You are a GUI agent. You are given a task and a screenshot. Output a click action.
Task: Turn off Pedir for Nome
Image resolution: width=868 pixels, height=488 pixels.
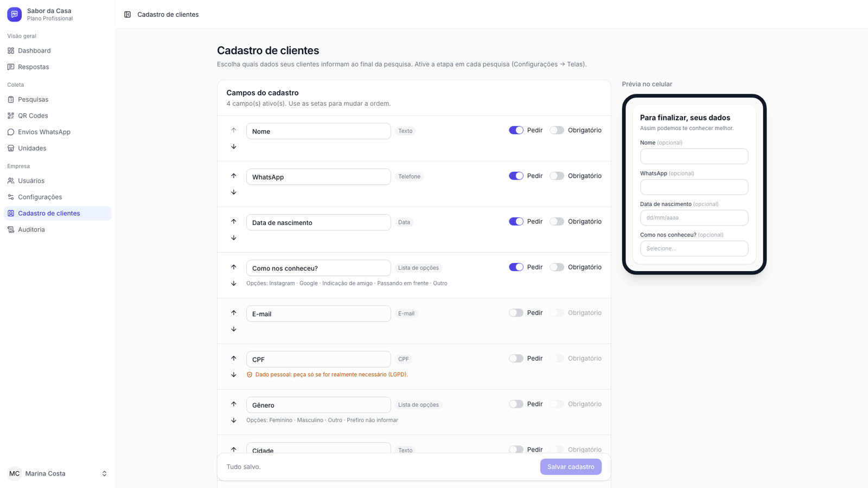[x=516, y=130]
